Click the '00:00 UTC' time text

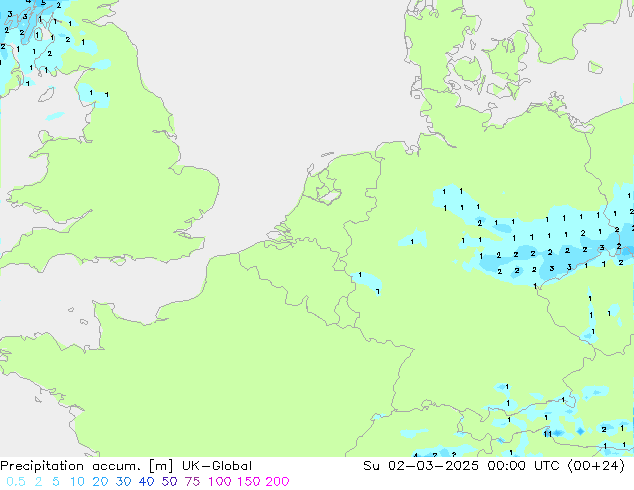click(523, 466)
